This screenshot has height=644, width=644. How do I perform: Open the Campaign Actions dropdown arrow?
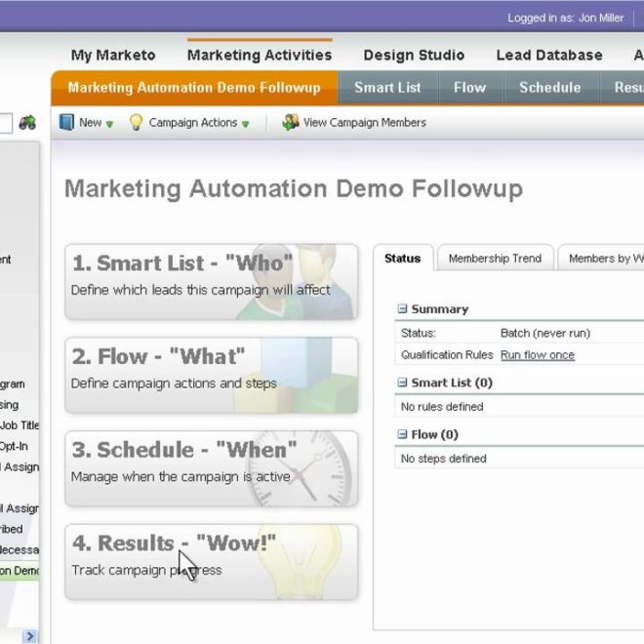(246, 124)
